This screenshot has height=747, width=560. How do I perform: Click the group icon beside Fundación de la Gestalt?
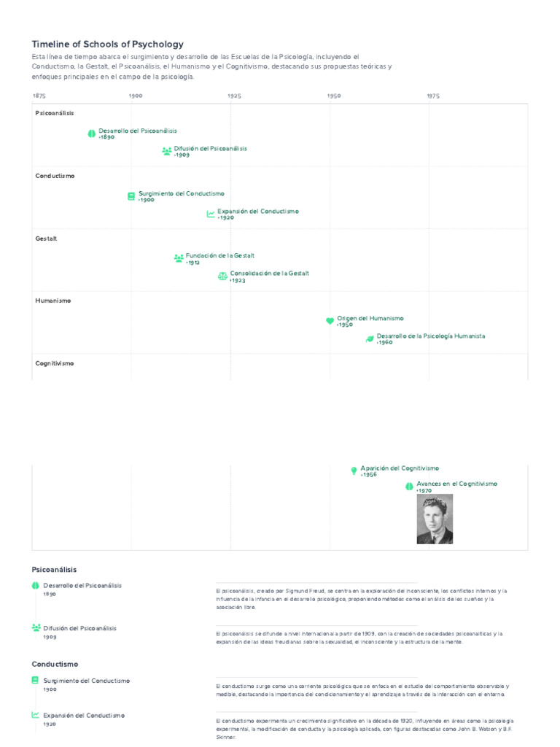179,258
